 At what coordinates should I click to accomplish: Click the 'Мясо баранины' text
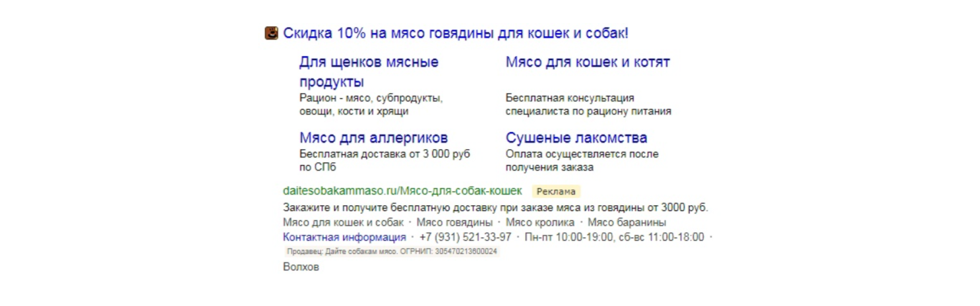coord(627,222)
